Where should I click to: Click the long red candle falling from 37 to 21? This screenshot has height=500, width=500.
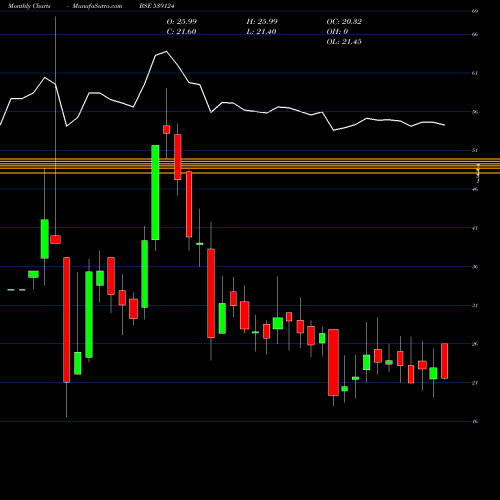coord(67,320)
